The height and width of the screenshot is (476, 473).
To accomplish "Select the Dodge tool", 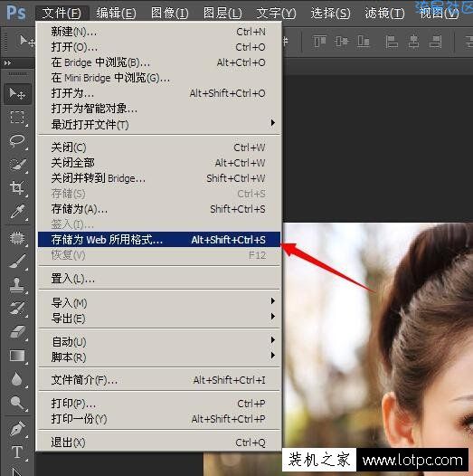I will (17, 403).
